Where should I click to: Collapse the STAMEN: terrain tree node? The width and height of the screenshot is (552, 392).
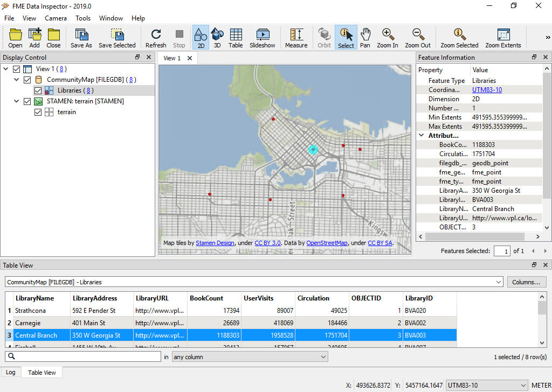[x=17, y=101]
